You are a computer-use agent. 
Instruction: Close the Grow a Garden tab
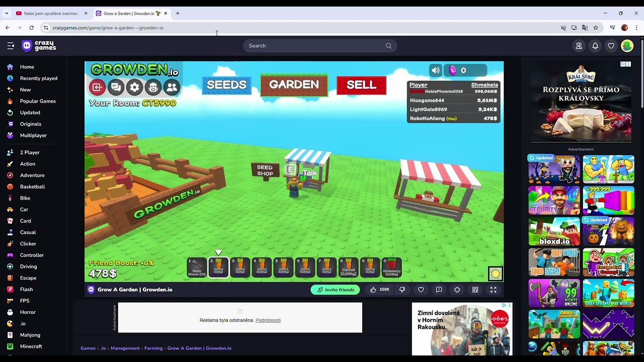[x=166, y=14]
